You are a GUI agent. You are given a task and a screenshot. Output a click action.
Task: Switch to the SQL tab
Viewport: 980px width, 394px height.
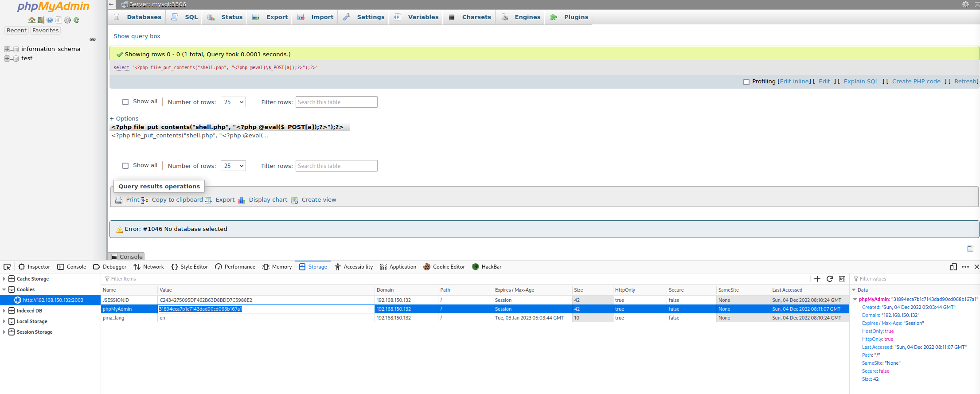coord(184,17)
